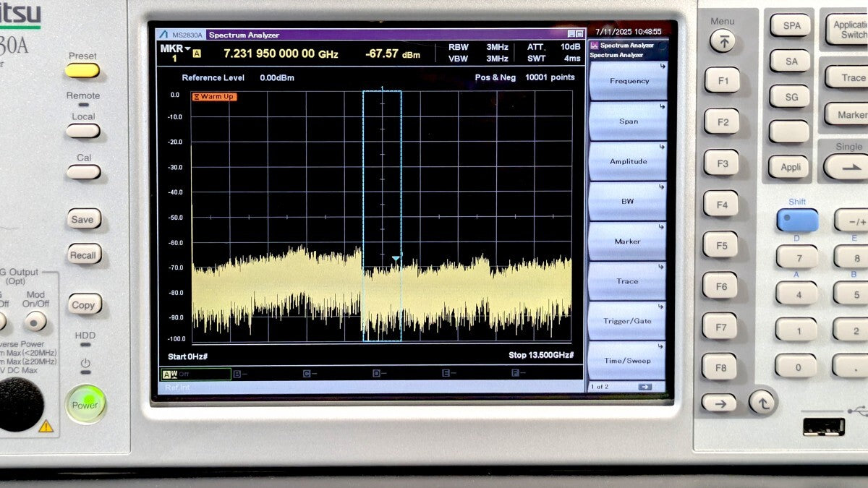868x488 pixels.
Task: Click the Warm Up status indicator
Action: 213,96
